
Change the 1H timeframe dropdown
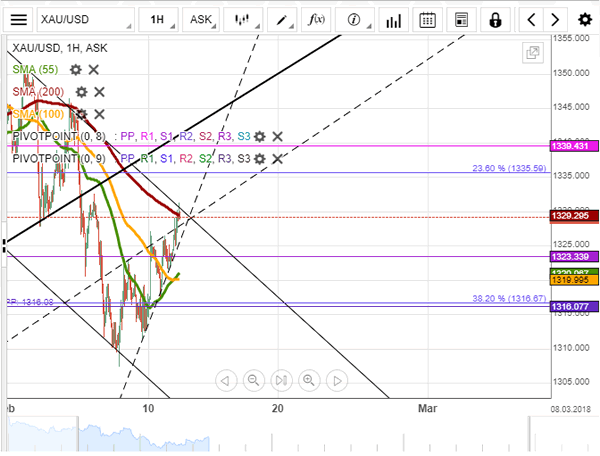158,20
